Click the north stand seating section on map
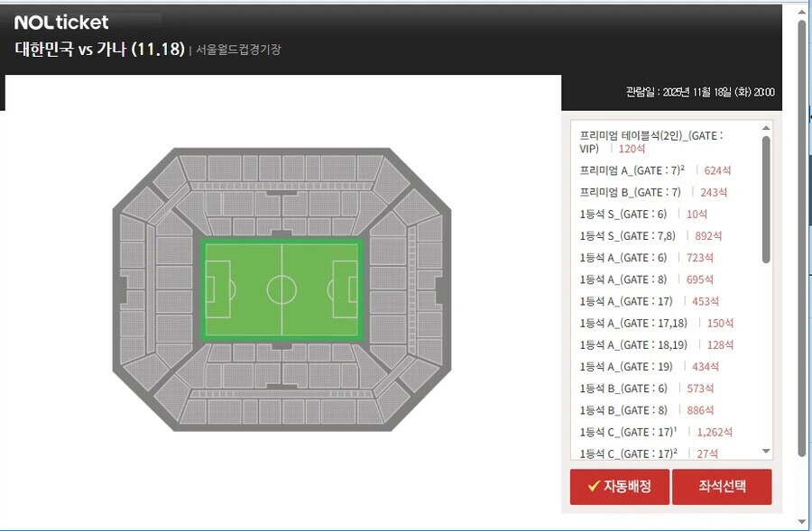The image size is (812, 531). [281, 168]
